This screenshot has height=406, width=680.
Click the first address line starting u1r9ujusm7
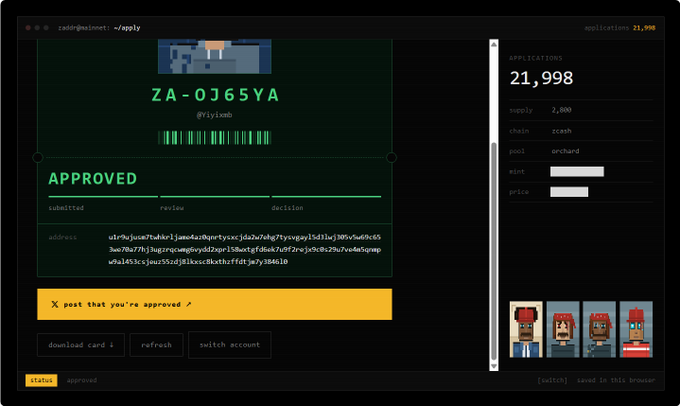click(245, 237)
